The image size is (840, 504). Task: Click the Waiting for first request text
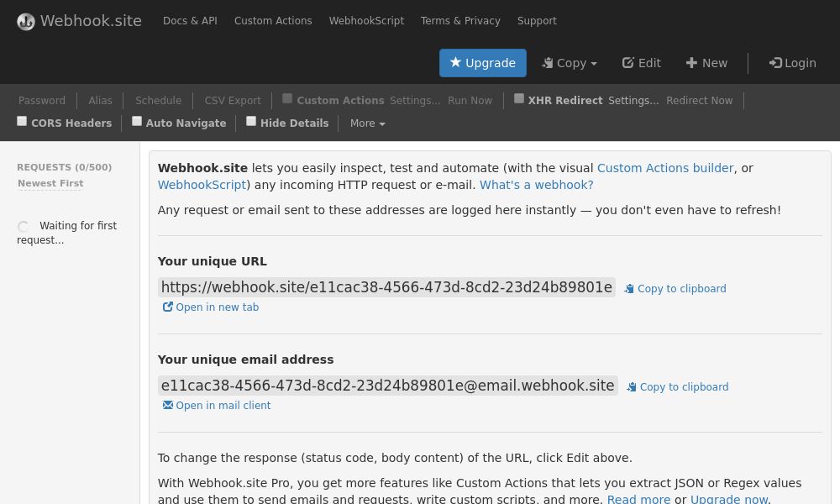pyautogui.click(x=67, y=233)
